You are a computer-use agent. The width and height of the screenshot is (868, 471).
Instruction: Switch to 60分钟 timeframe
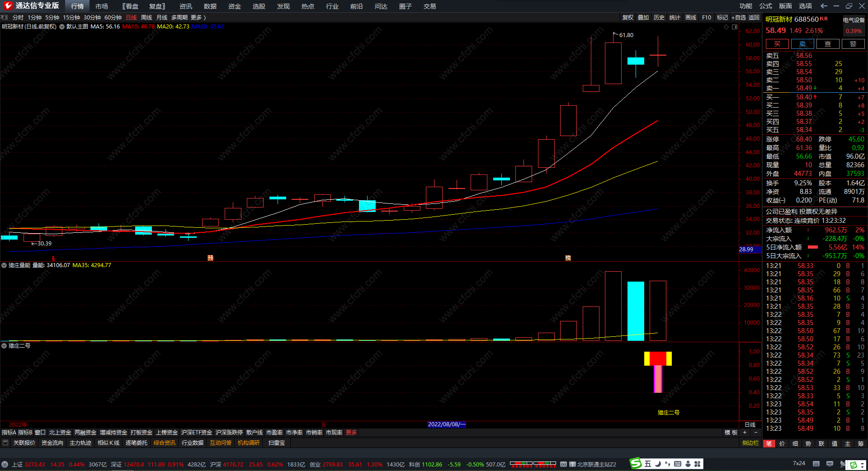[x=113, y=18]
